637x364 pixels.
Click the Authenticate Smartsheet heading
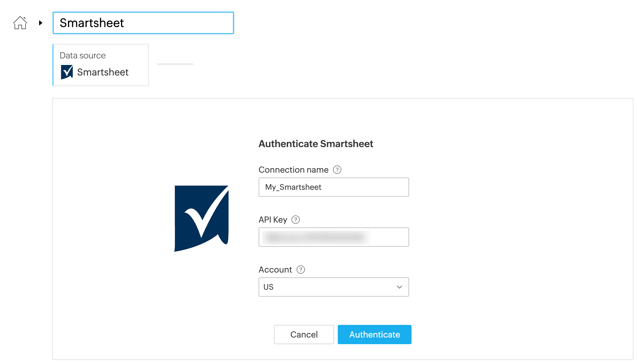coord(316,144)
